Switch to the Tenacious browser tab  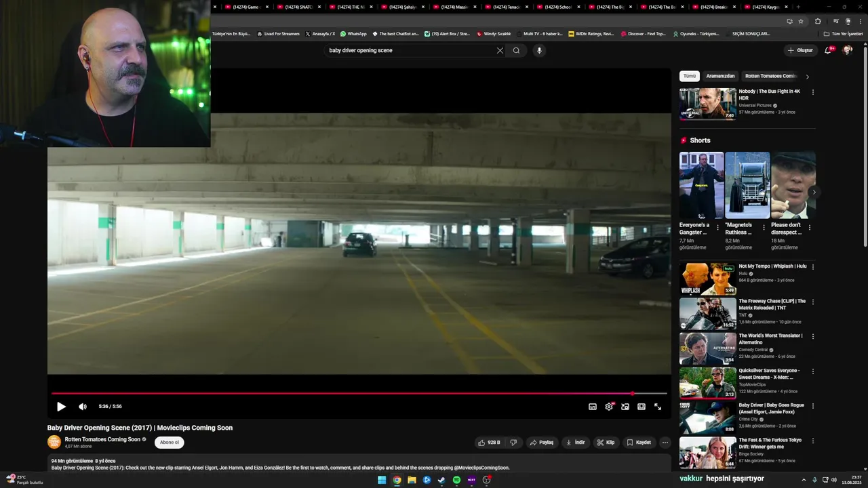click(506, 7)
